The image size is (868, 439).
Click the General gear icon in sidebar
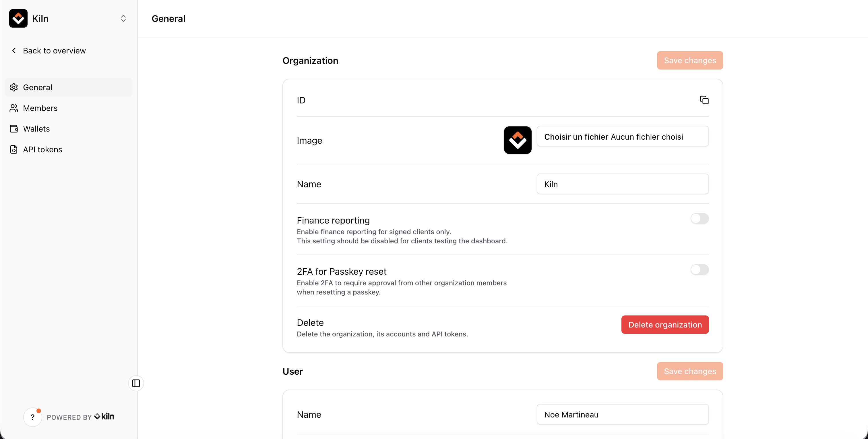click(x=14, y=87)
